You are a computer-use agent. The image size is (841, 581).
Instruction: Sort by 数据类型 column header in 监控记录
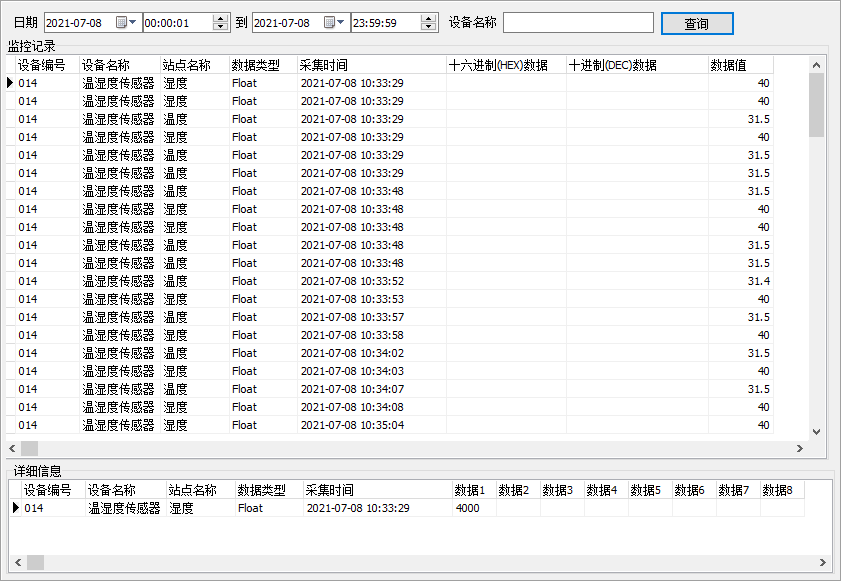pos(264,65)
